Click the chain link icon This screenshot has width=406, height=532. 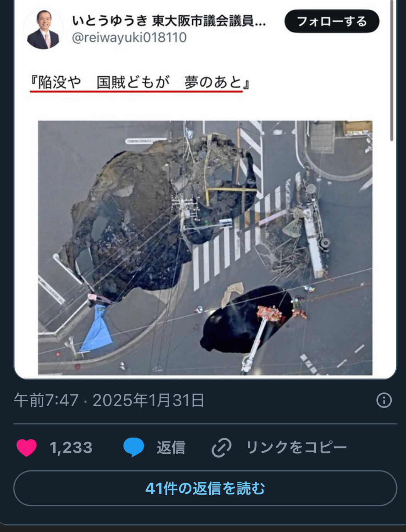pyautogui.click(x=222, y=448)
